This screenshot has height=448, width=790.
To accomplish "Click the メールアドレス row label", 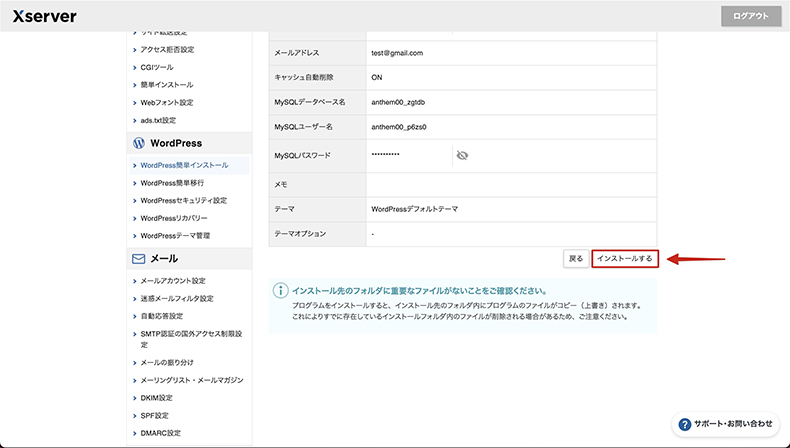I will (296, 53).
